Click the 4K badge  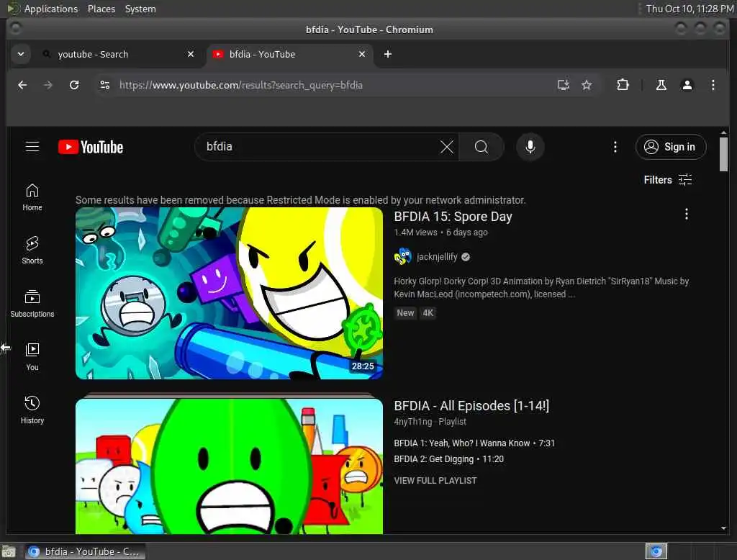[x=428, y=313]
